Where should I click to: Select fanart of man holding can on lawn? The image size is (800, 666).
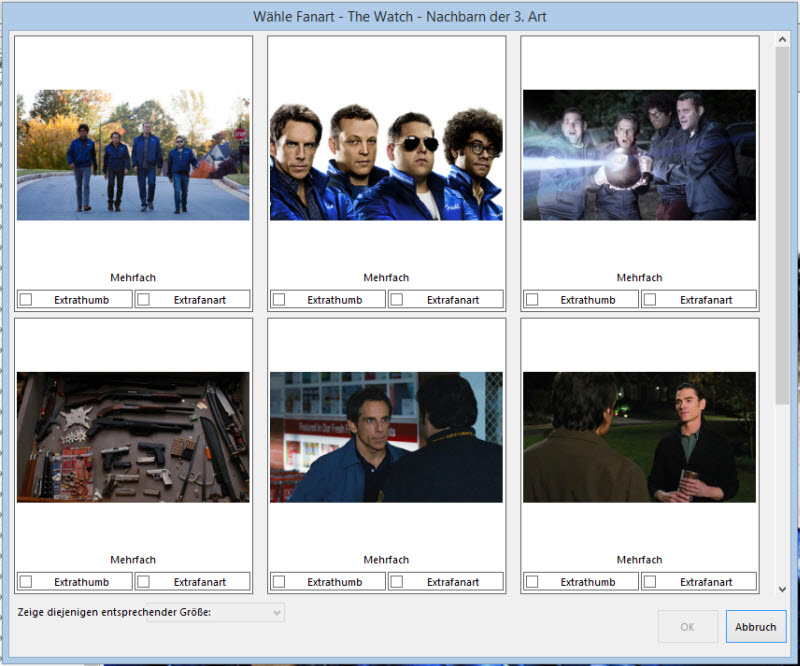click(639, 437)
